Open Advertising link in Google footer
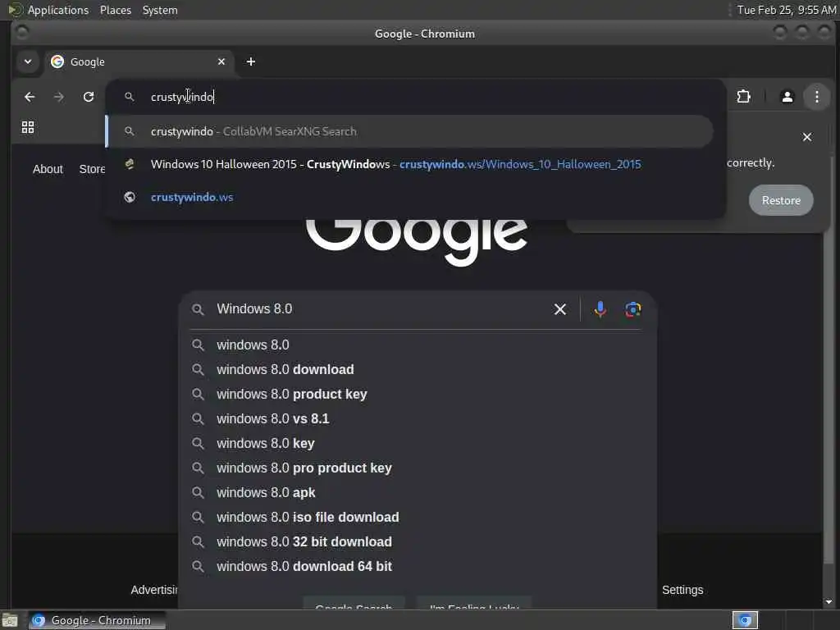Viewport: 840px width, 630px height. pos(153,590)
